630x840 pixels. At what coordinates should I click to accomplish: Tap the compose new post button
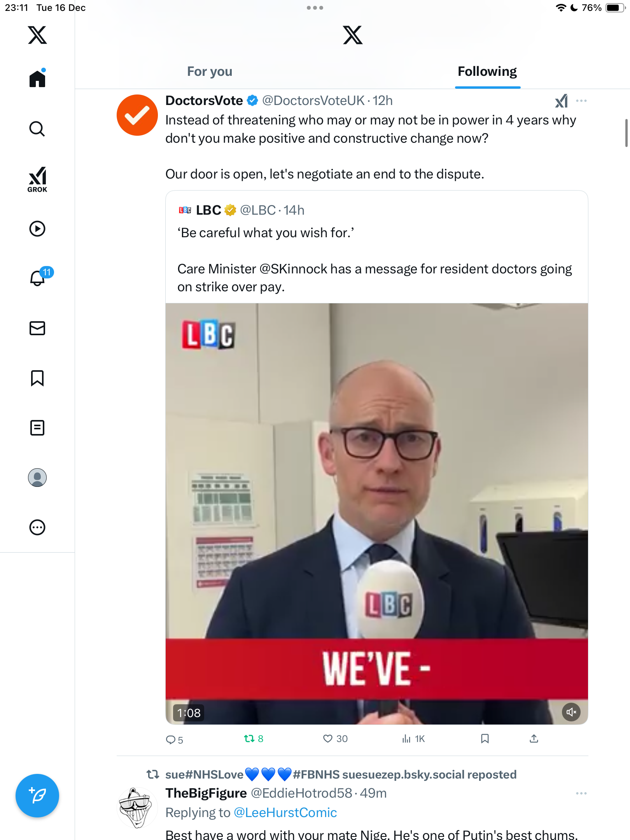click(x=37, y=796)
